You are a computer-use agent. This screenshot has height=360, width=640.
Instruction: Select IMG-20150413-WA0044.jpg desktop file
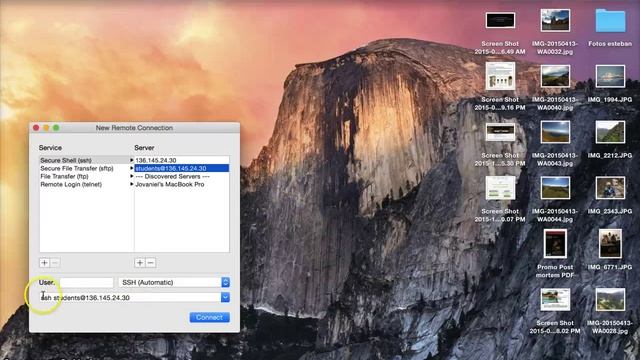pos(555,188)
